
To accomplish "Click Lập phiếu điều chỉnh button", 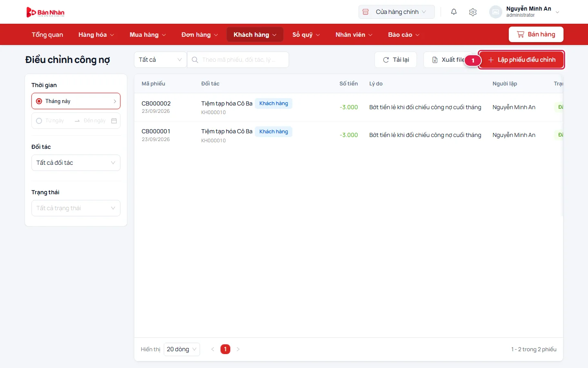I will point(521,60).
